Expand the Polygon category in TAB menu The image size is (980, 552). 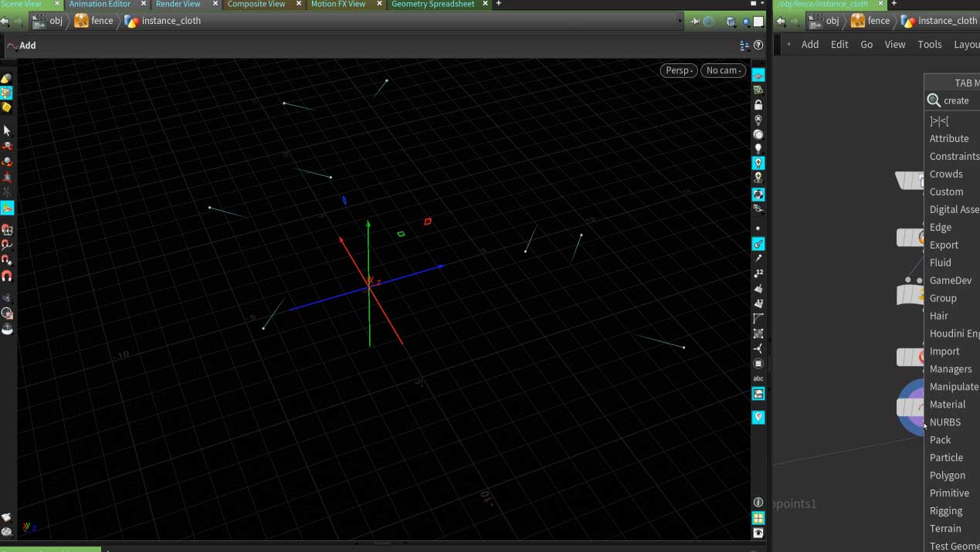[x=948, y=476]
